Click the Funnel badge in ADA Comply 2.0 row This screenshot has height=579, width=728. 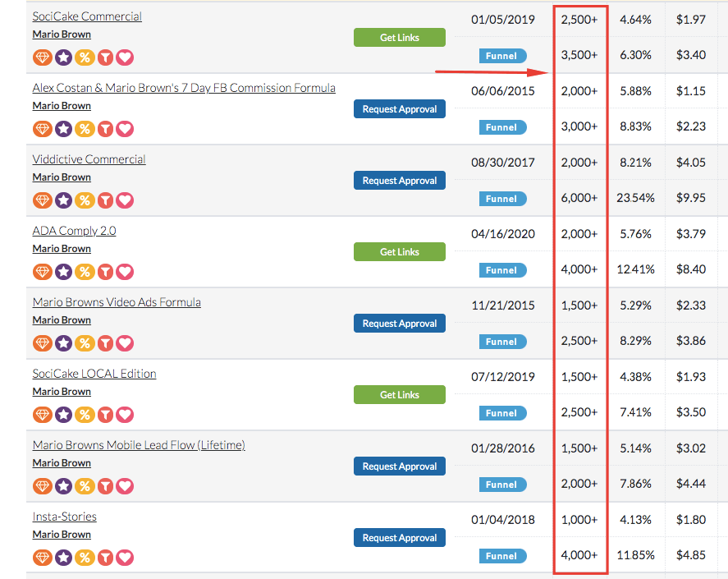(503, 270)
